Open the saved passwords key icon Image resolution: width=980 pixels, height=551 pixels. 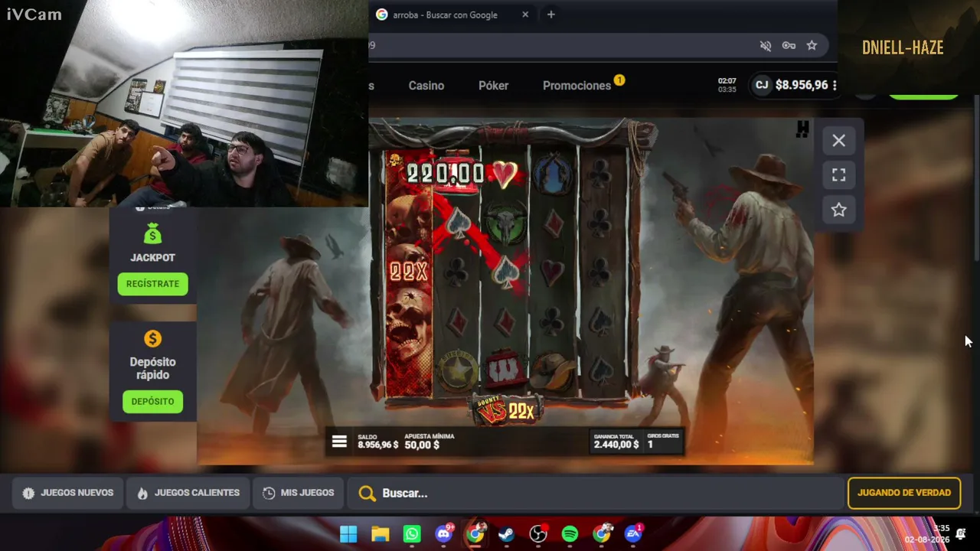coord(789,46)
